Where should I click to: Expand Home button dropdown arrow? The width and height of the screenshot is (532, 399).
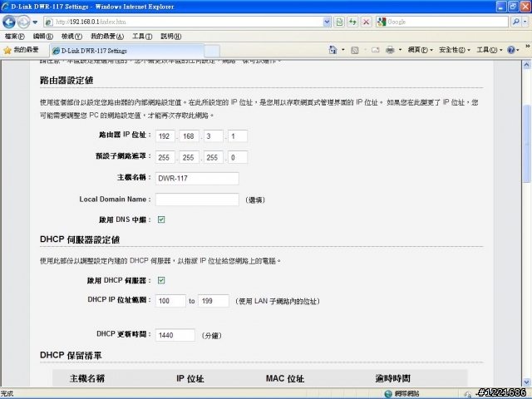(x=343, y=50)
